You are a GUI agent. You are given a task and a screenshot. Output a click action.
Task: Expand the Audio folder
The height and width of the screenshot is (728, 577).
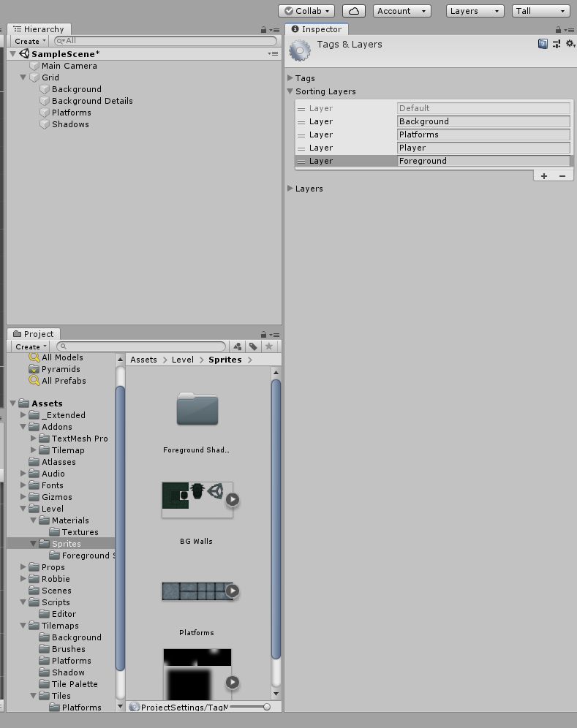pyautogui.click(x=23, y=474)
